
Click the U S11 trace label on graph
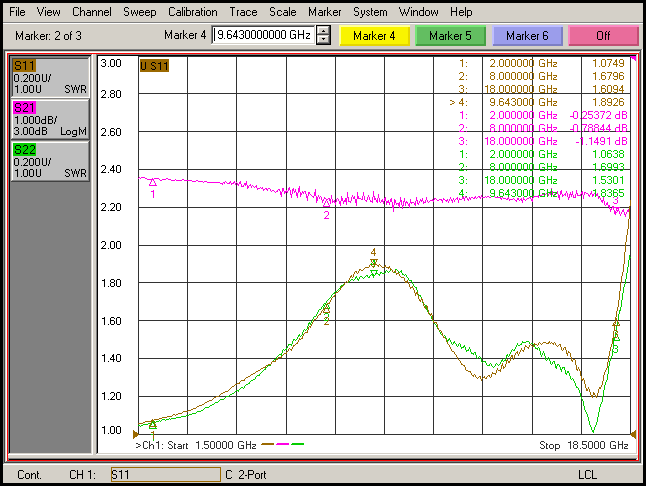(x=154, y=66)
